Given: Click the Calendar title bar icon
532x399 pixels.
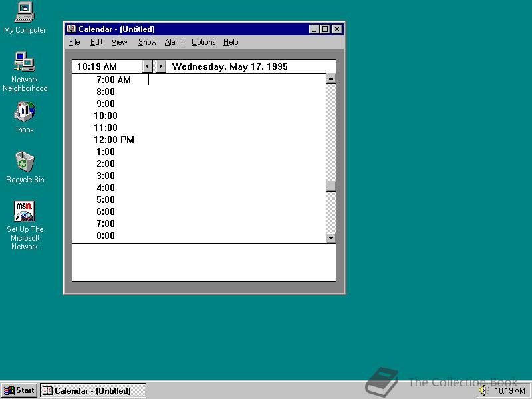Looking at the screenshot, I should (x=72, y=29).
